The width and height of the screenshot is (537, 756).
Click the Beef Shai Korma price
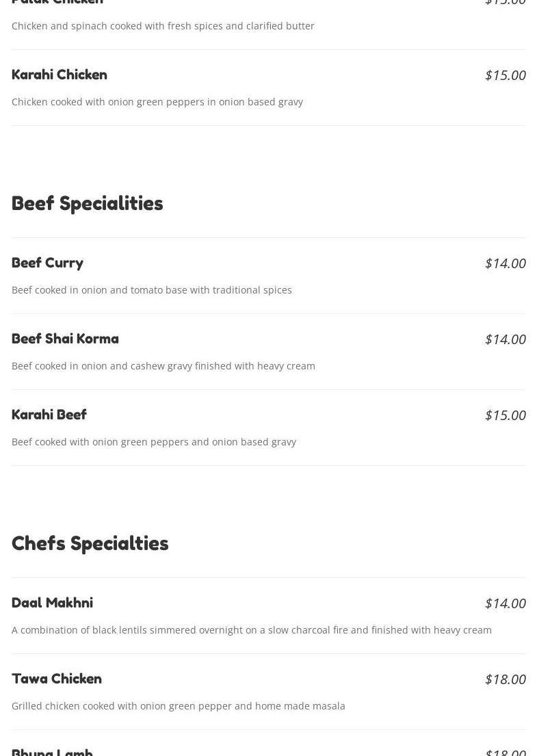coord(505,339)
